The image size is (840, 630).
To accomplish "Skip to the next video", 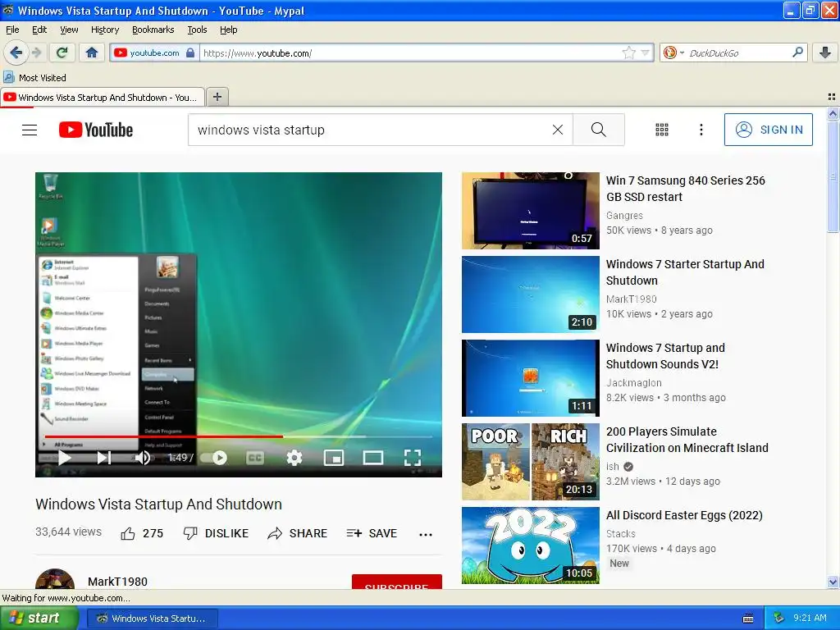I will click(104, 458).
